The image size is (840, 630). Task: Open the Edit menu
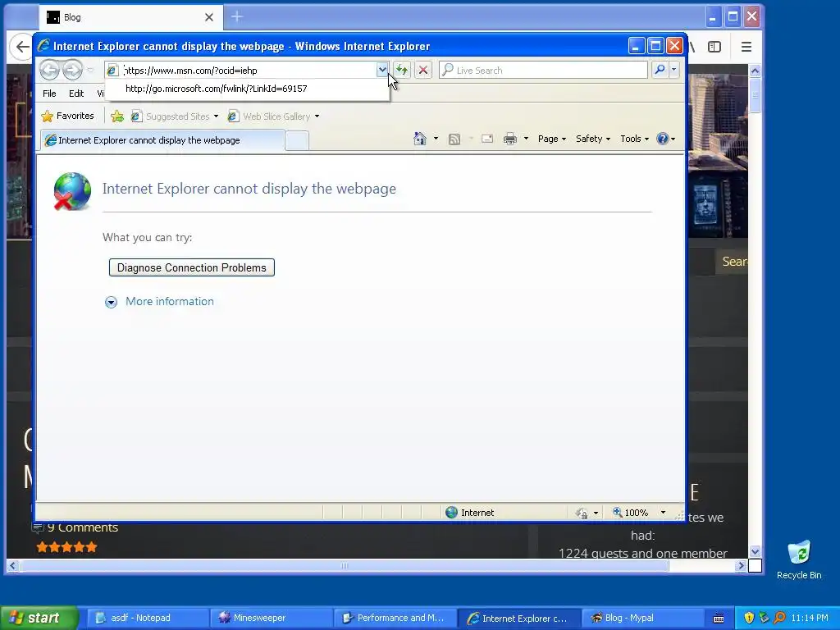[x=76, y=94]
